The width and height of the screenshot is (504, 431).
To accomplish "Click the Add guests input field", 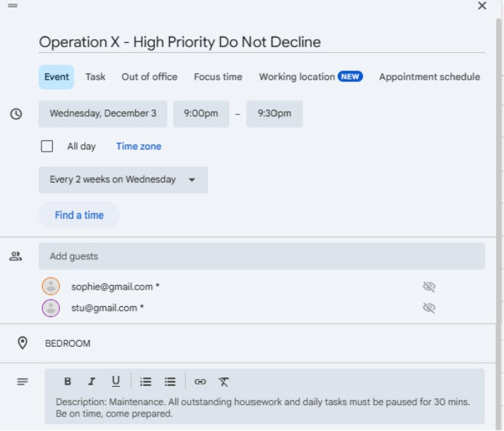I will click(261, 256).
